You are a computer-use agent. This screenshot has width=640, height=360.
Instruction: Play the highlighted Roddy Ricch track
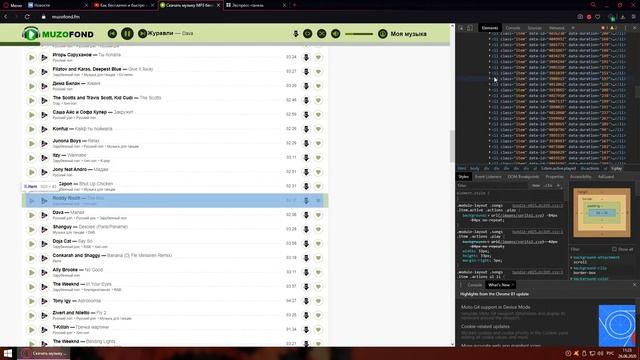(x=31, y=200)
